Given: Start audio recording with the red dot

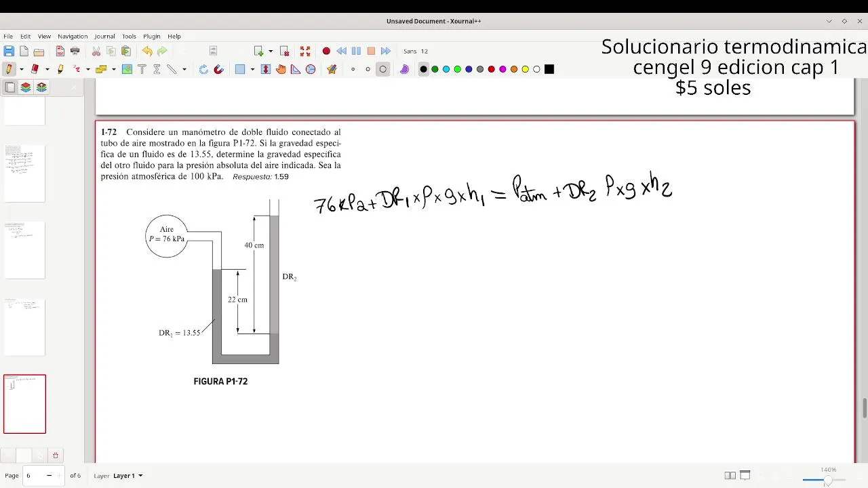Looking at the screenshot, I should click(x=326, y=51).
